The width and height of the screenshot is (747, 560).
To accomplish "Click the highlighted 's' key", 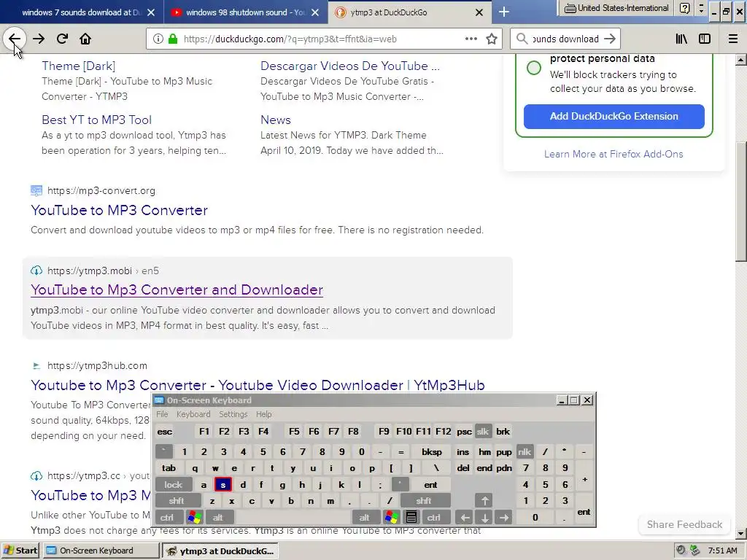I will pos(223,485).
